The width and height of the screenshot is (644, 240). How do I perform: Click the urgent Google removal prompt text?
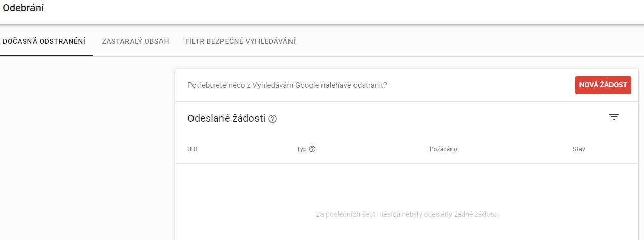pos(287,85)
